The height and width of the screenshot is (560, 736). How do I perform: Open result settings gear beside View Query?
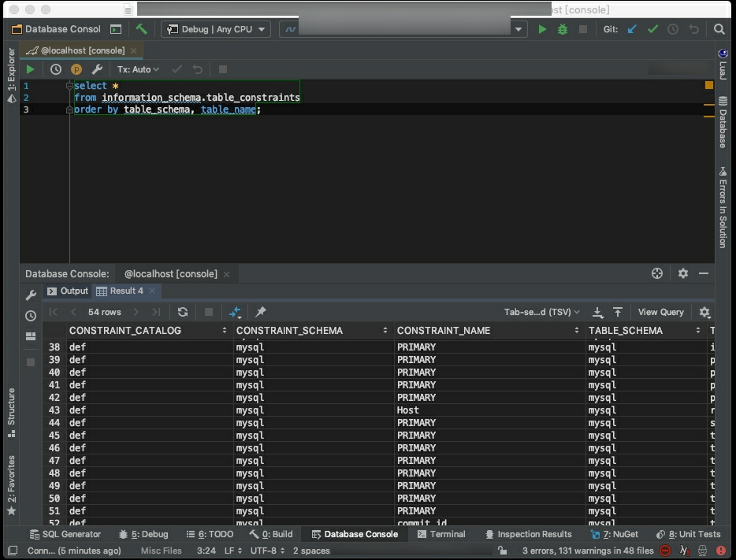704,312
